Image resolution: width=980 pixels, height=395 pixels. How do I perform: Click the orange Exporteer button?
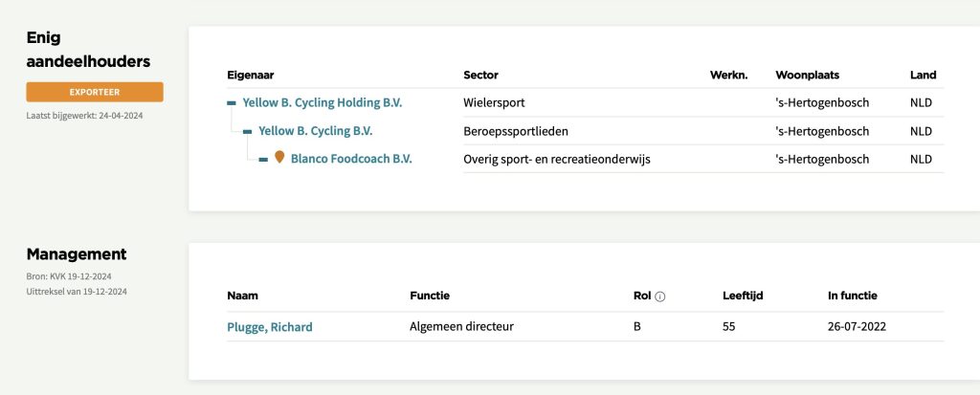[x=95, y=92]
